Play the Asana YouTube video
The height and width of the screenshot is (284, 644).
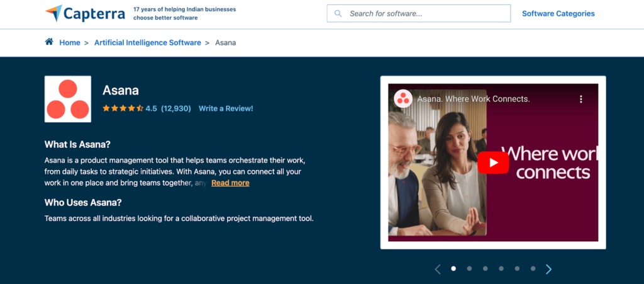(x=493, y=162)
